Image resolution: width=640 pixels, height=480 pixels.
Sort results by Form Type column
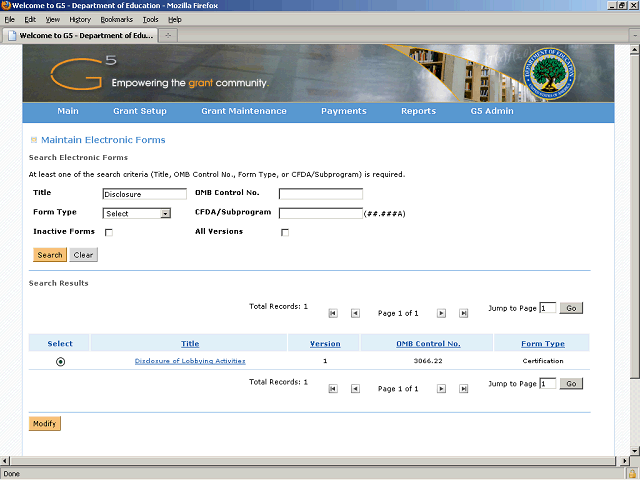pos(543,344)
